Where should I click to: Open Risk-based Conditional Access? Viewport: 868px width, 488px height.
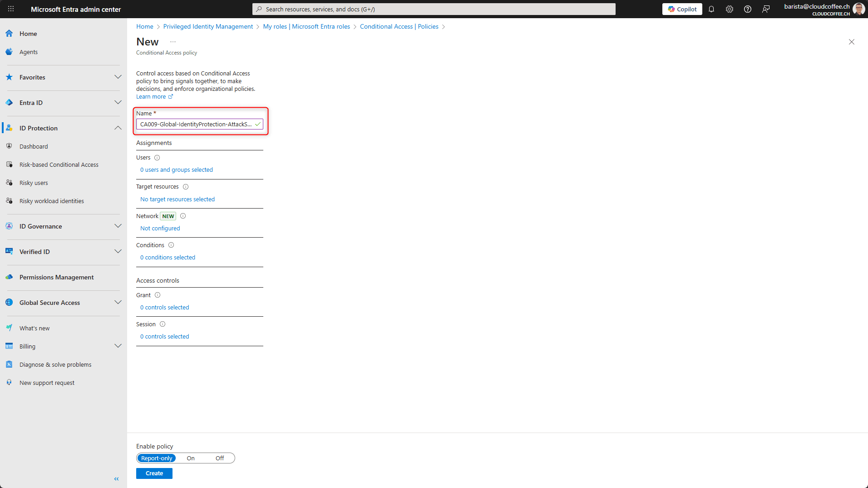(x=59, y=164)
